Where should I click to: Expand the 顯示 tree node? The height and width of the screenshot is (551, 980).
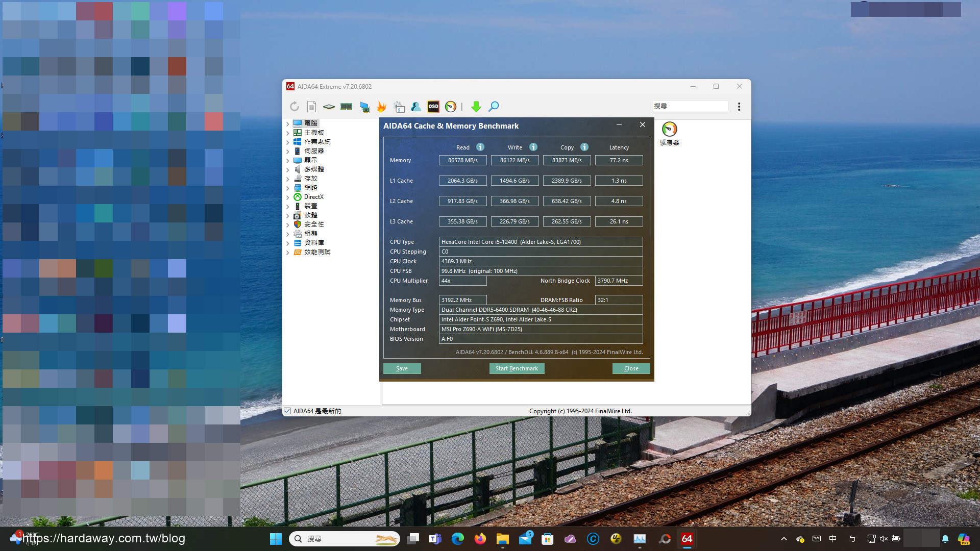[288, 160]
